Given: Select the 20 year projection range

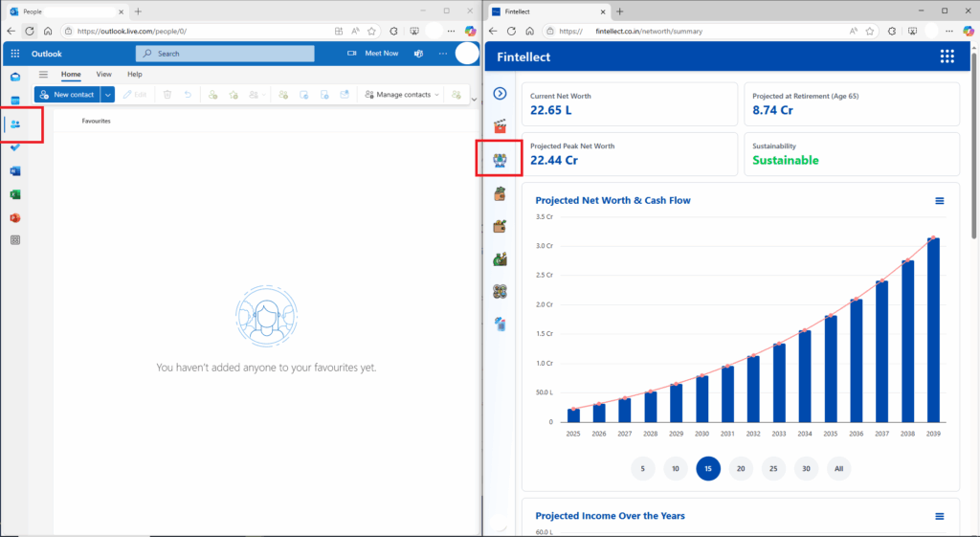Looking at the screenshot, I should coord(740,469).
